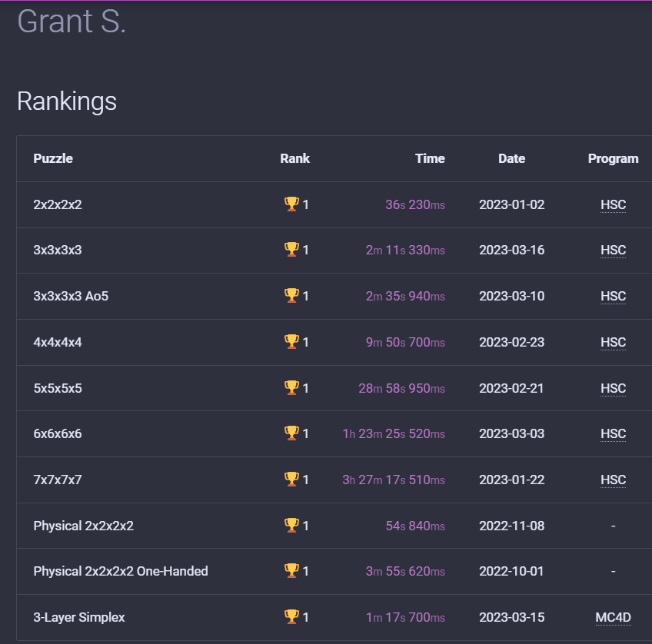Click the trophy icon in the 4x4x4x4 row

pyautogui.click(x=291, y=341)
